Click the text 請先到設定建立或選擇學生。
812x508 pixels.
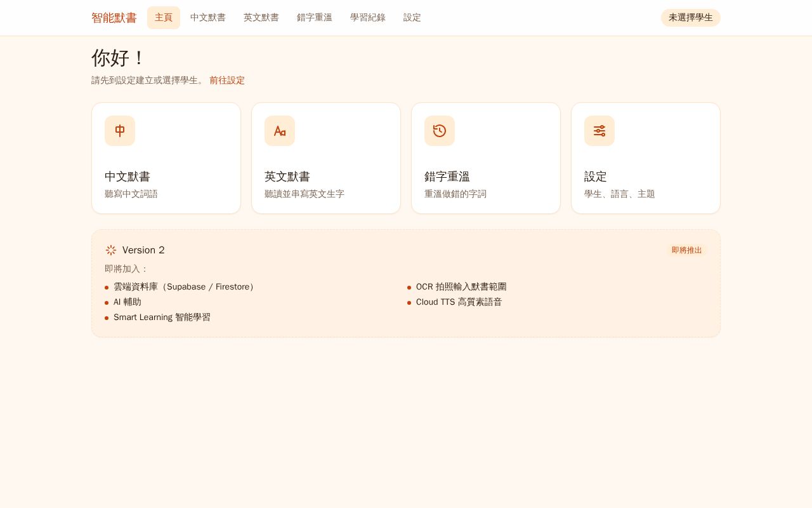(x=148, y=81)
